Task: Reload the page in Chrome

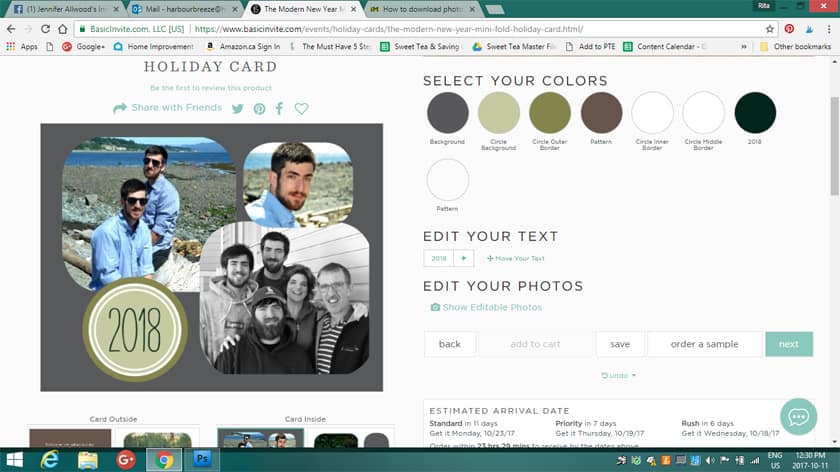Action: coord(46,29)
